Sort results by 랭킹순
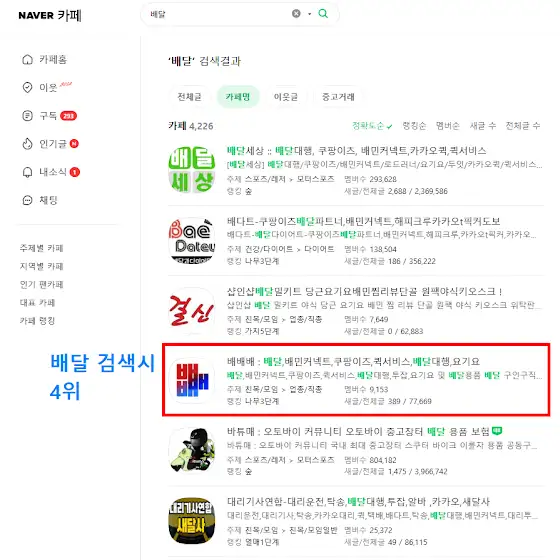560x560 pixels. click(414, 126)
